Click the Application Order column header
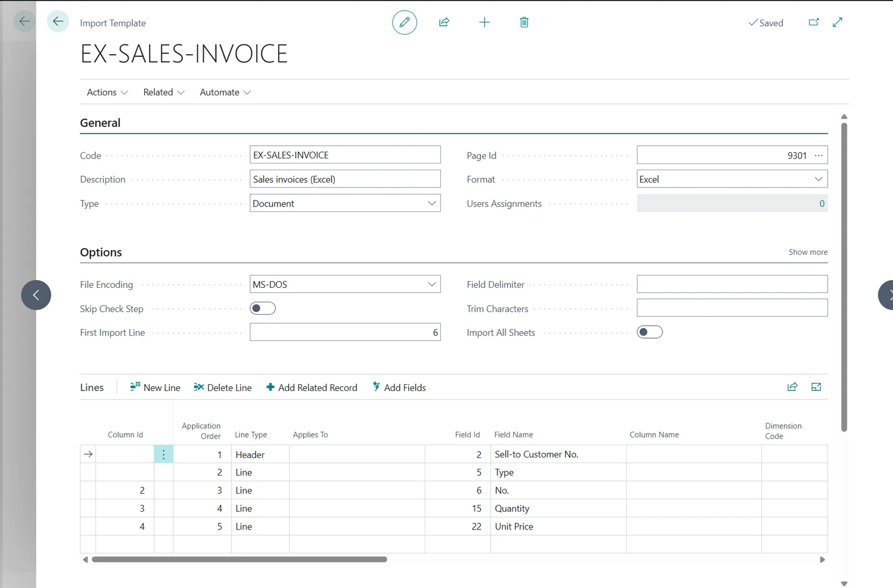This screenshot has height=588, width=893. tap(201, 431)
